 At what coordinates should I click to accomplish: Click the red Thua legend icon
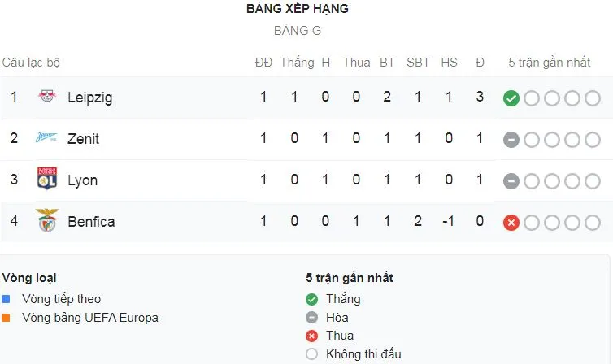(312, 336)
